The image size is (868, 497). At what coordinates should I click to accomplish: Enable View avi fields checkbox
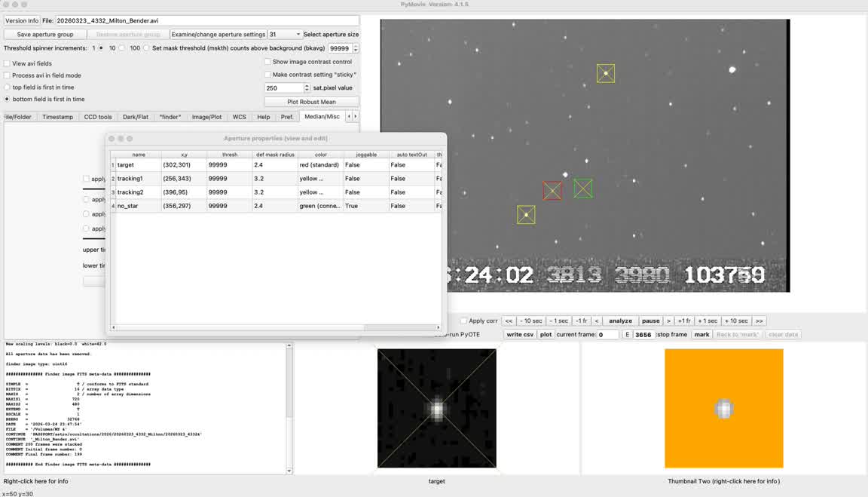point(7,63)
